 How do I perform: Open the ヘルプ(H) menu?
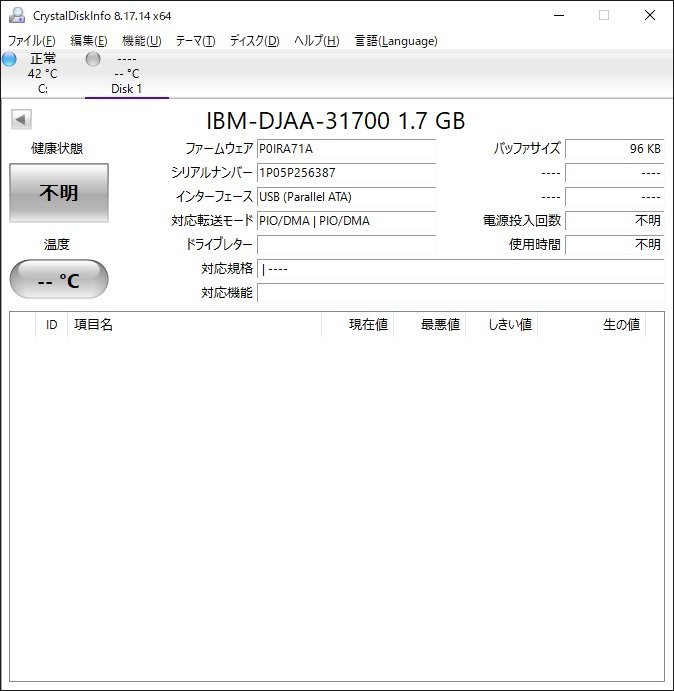pos(317,41)
